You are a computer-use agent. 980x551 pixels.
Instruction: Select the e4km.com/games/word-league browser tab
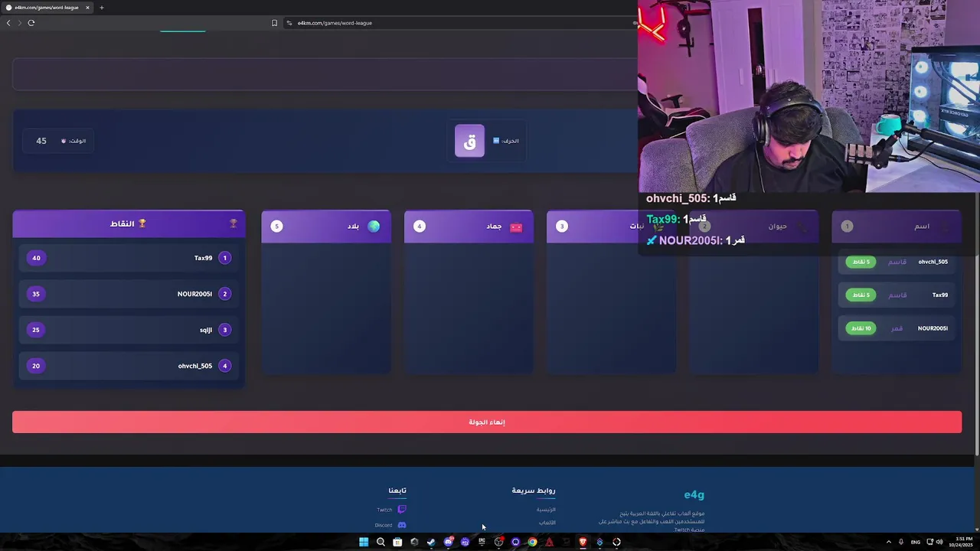(47, 8)
